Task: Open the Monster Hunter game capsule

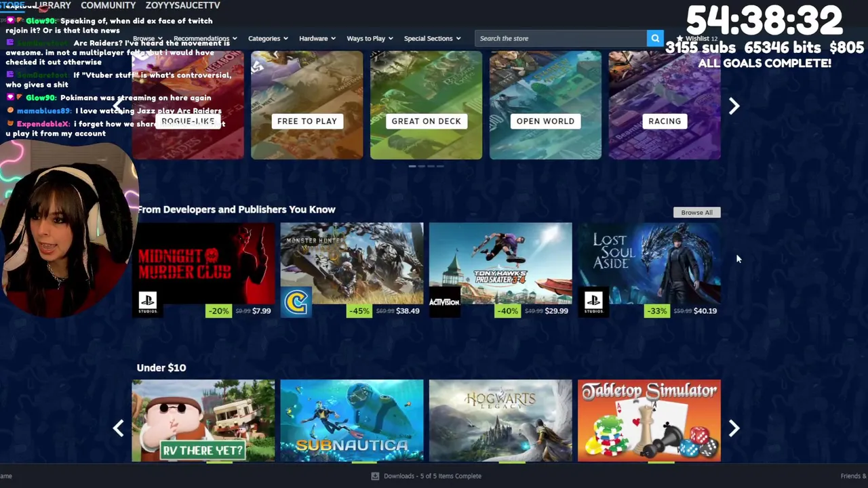Action: (352, 263)
